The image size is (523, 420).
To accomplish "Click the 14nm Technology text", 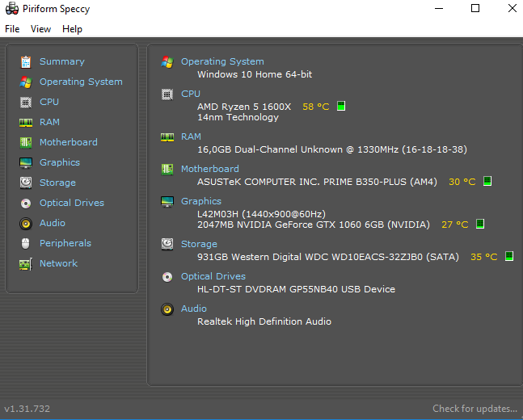I will [x=238, y=117].
